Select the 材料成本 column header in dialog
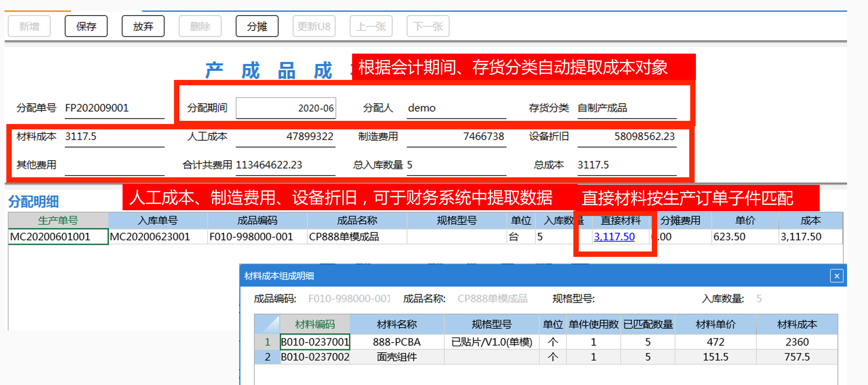868x385 pixels. point(797,324)
